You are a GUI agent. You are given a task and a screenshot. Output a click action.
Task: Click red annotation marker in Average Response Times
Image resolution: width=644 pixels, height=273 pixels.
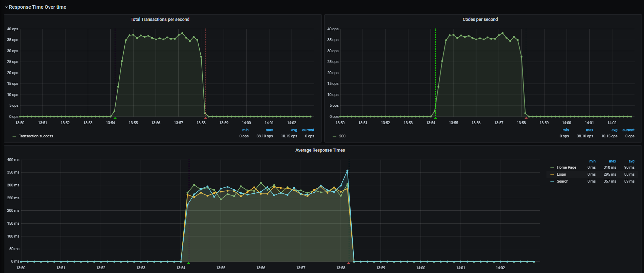349,263
